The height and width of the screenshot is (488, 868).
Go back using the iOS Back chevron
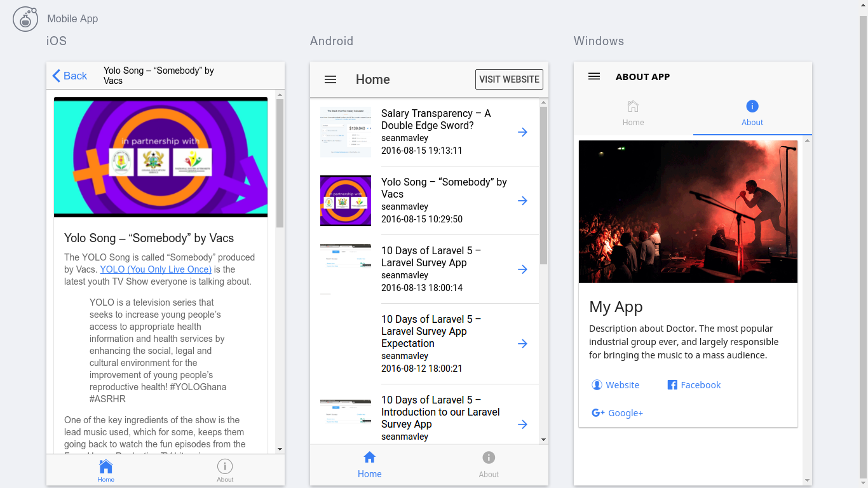pyautogui.click(x=57, y=76)
